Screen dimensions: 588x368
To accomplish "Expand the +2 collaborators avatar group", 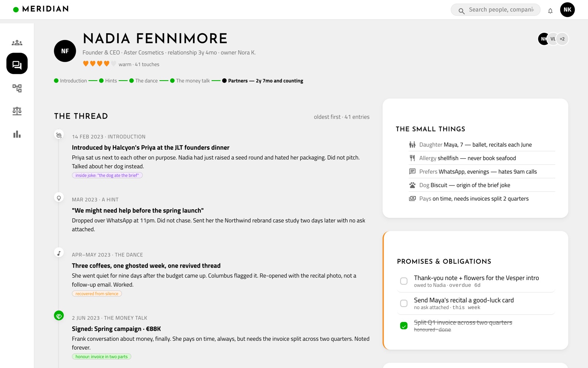I will (x=562, y=39).
